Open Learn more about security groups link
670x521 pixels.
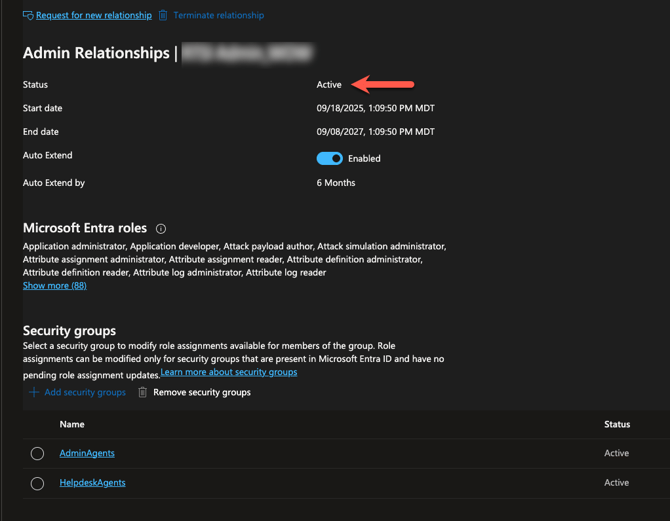229,372
